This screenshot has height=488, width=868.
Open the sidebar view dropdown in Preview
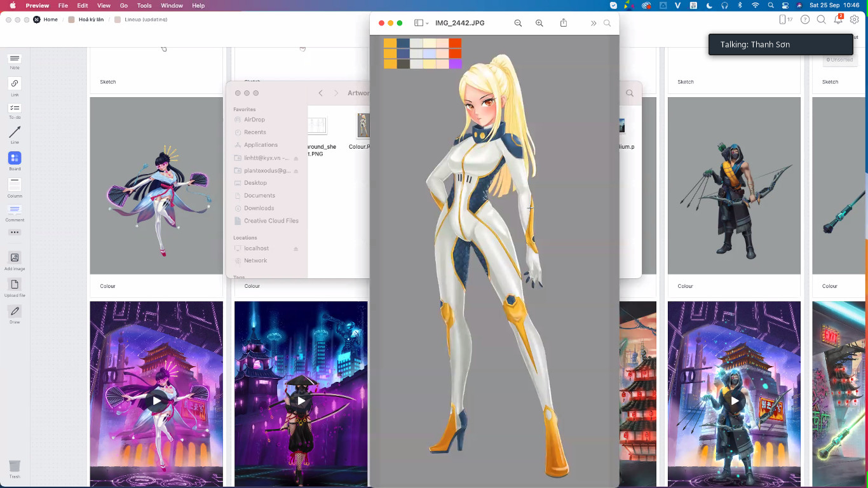421,23
